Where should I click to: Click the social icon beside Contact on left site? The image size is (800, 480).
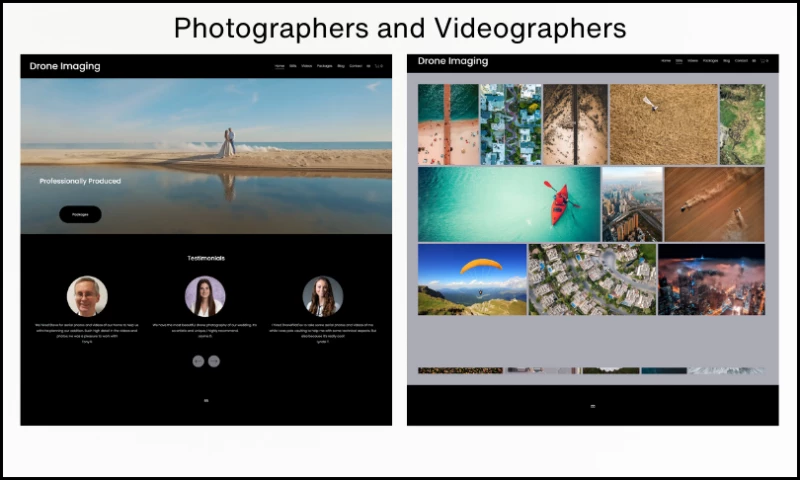(368, 66)
